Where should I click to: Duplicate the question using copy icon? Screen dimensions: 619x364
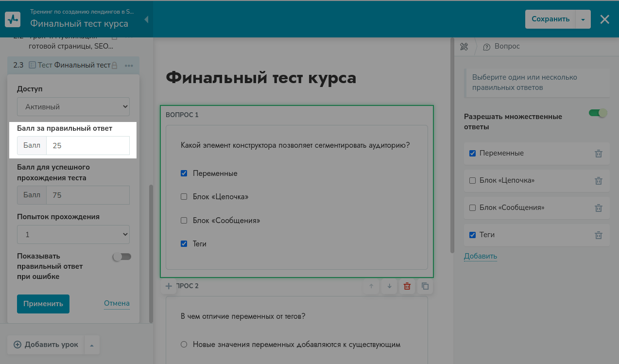425,286
